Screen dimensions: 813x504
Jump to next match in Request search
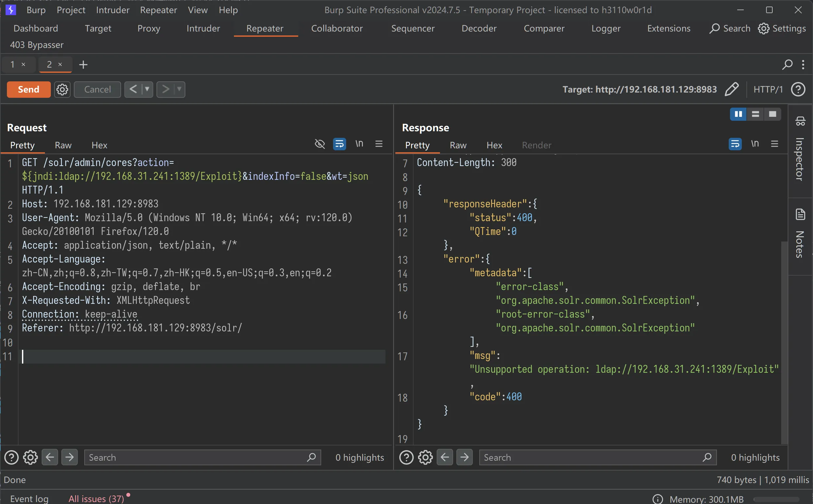70,457
